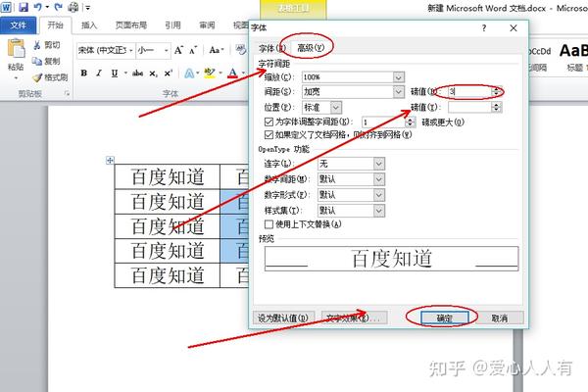Image resolution: width=588 pixels, height=392 pixels.
Task: Open the font size combo box (小一)
Action: click(x=153, y=50)
